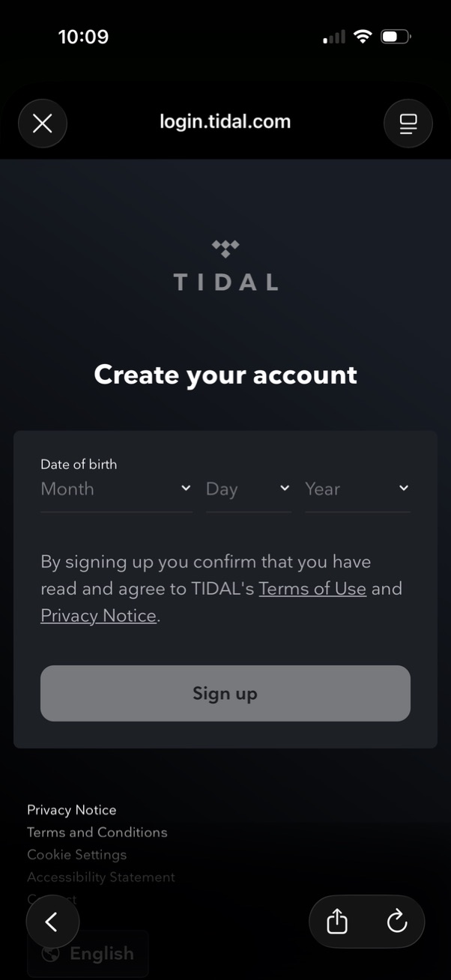451x980 pixels.
Task: Open the Terms of Use link
Action: click(312, 589)
